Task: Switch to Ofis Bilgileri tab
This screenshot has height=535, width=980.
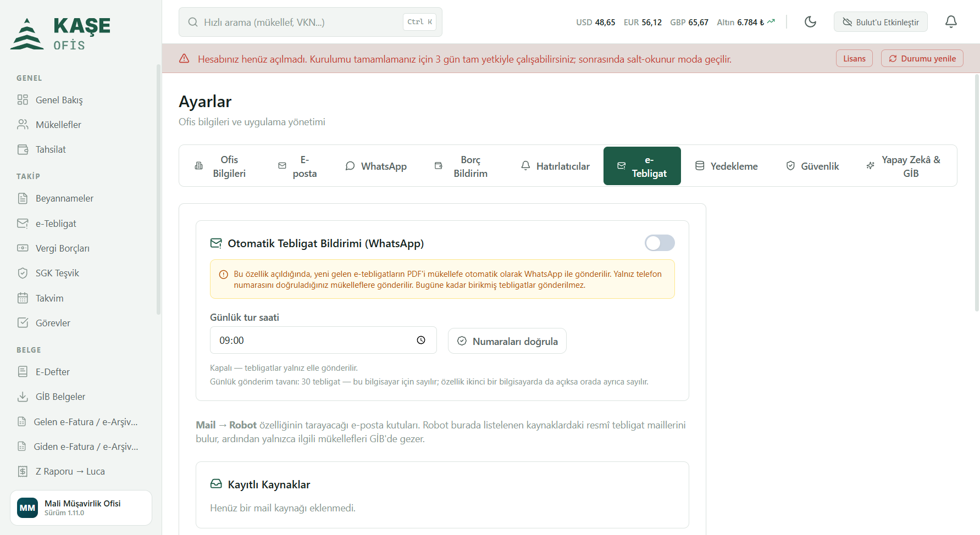Action: 220,166
